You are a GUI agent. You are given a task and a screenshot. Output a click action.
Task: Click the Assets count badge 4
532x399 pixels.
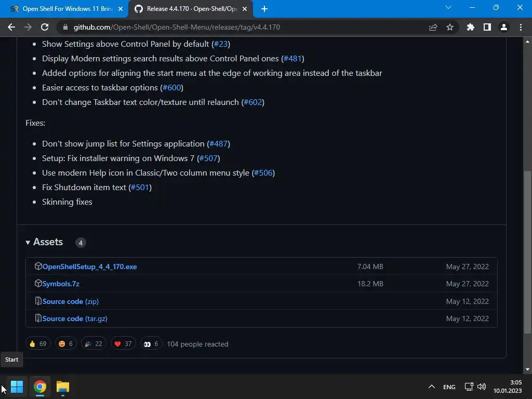tap(81, 243)
